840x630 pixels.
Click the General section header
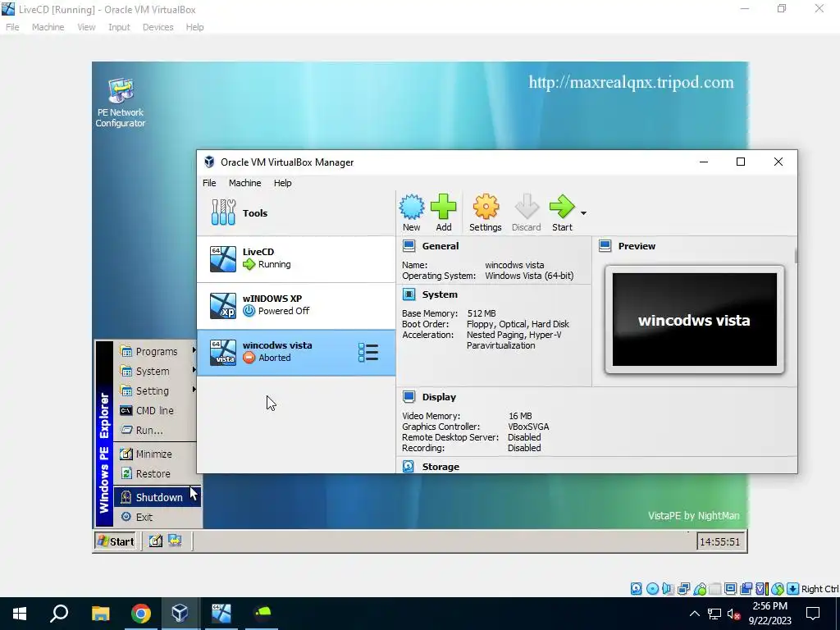pyautogui.click(x=441, y=246)
